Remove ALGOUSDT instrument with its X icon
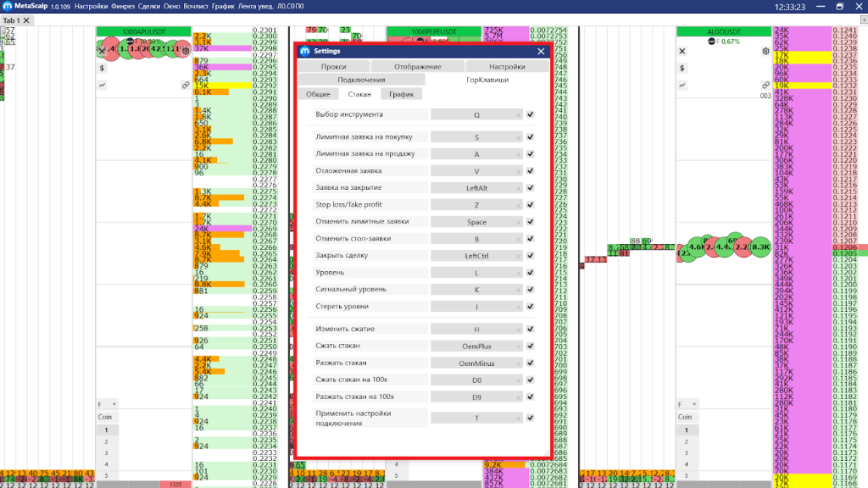The height and width of the screenshot is (488, 868). pos(682,51)
